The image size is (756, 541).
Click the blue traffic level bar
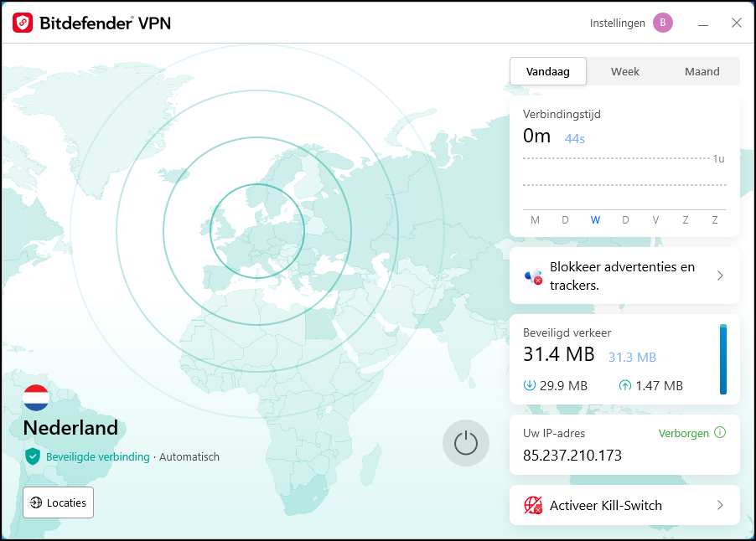point(723,359)
